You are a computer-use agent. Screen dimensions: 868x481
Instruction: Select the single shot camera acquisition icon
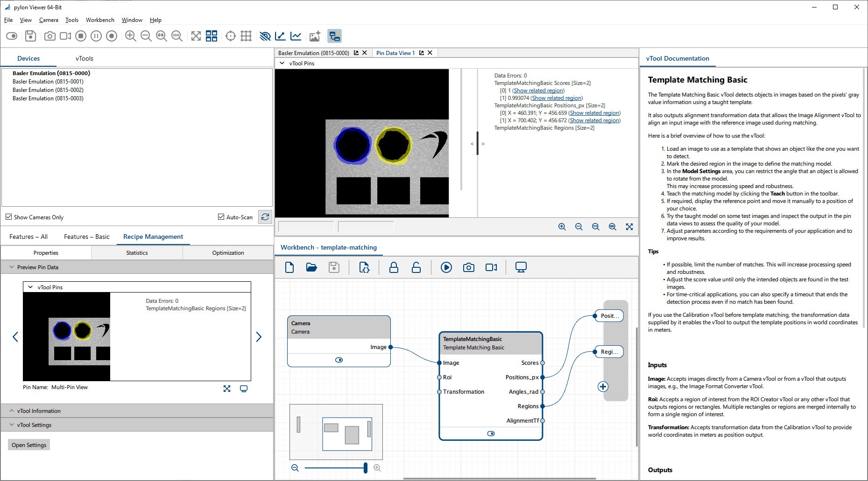point(49,36)
